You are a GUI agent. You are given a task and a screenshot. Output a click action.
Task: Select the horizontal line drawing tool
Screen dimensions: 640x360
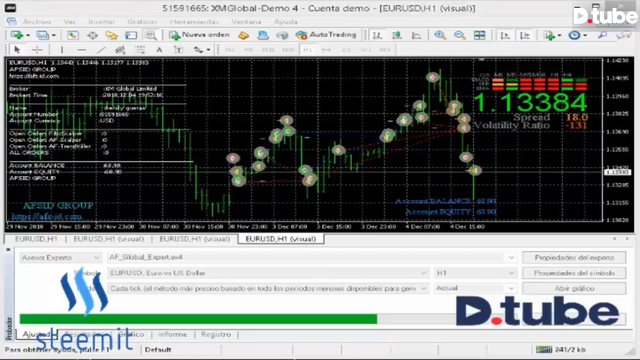[x=82, y=50]
